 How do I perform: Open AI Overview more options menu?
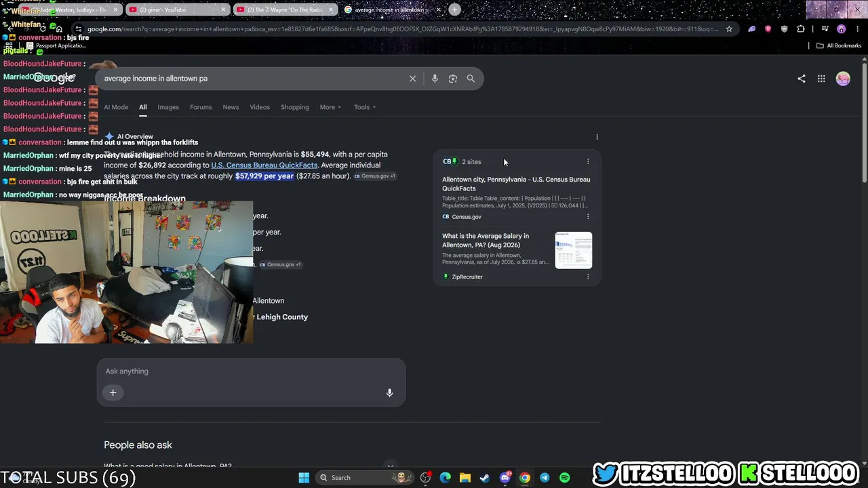point(597,137)
